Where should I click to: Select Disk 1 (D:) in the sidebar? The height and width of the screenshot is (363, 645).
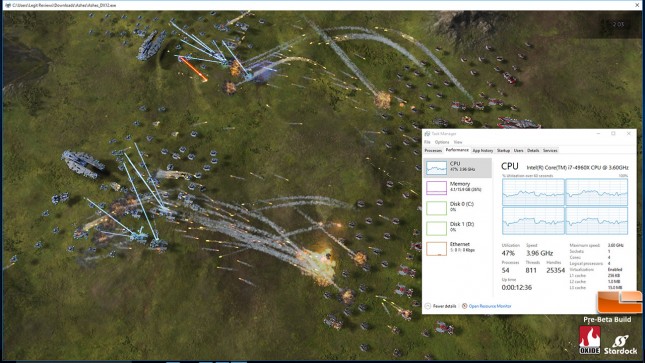click(x=457, y=228)
